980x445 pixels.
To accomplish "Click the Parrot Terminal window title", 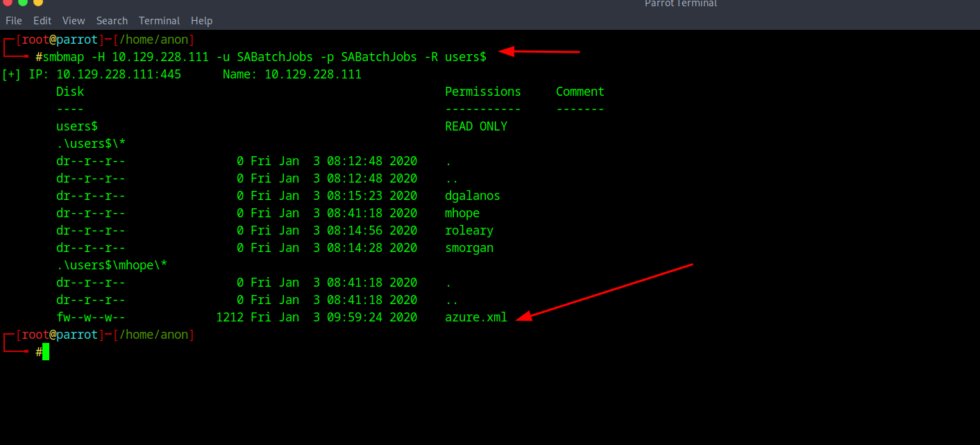I will (680, 3).
